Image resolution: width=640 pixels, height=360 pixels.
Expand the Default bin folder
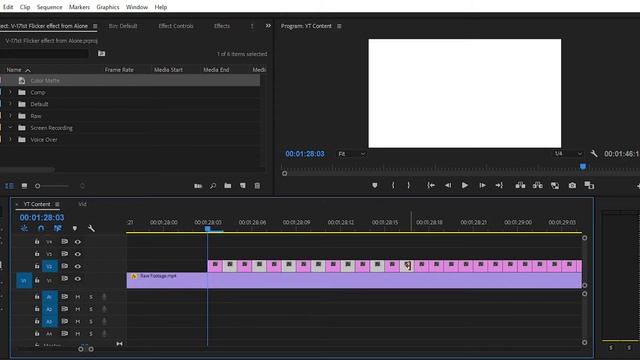[11, 104]
